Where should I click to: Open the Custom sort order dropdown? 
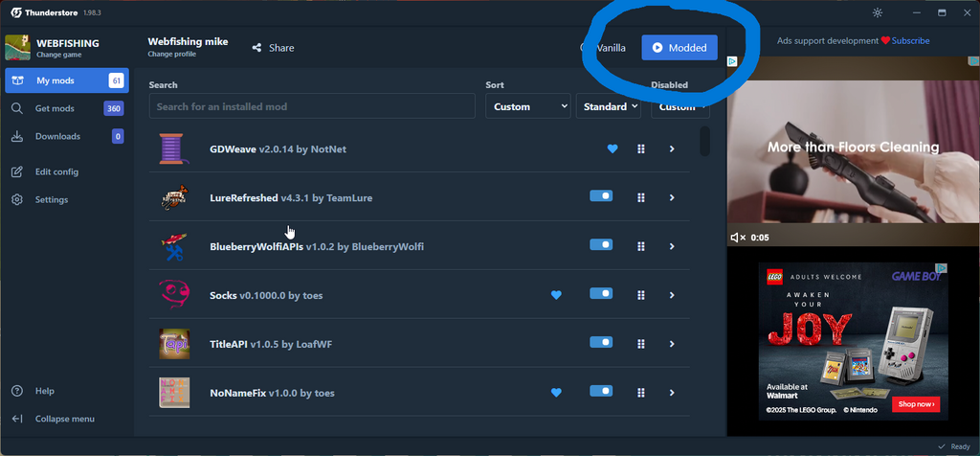[527, 106]
